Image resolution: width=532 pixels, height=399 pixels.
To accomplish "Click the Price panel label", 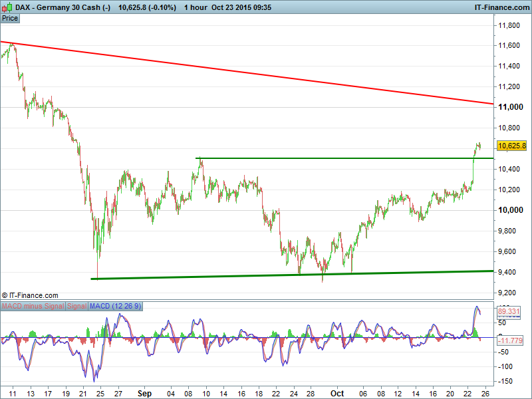I will point(10,18).
